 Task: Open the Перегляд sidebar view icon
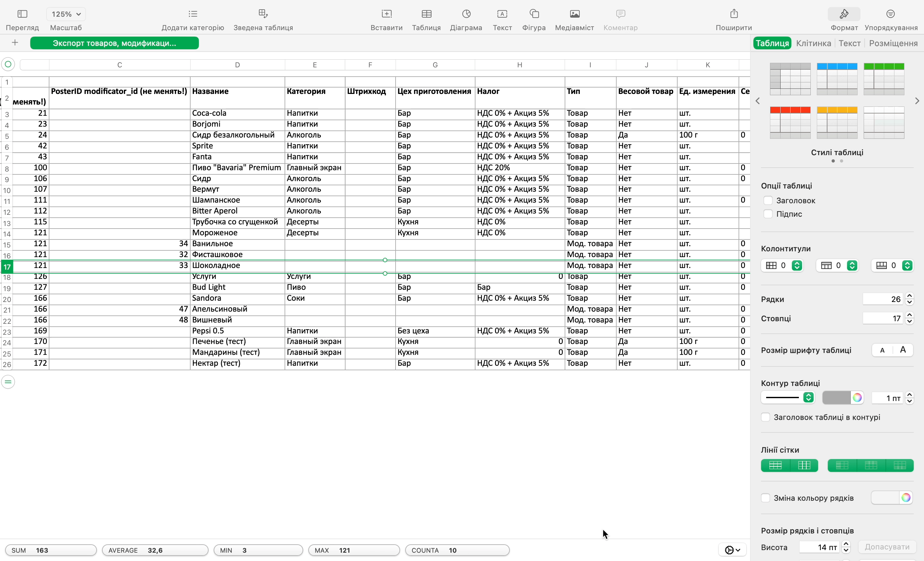(22, 14)
